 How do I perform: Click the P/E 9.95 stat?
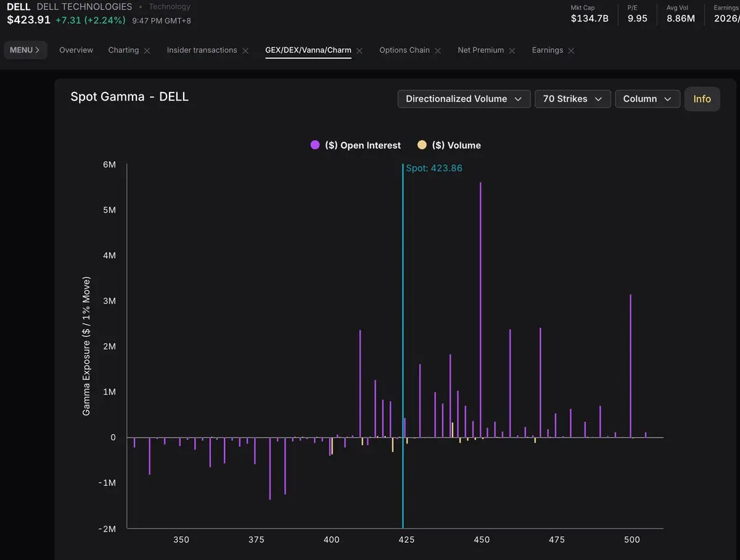pos(638,14)
